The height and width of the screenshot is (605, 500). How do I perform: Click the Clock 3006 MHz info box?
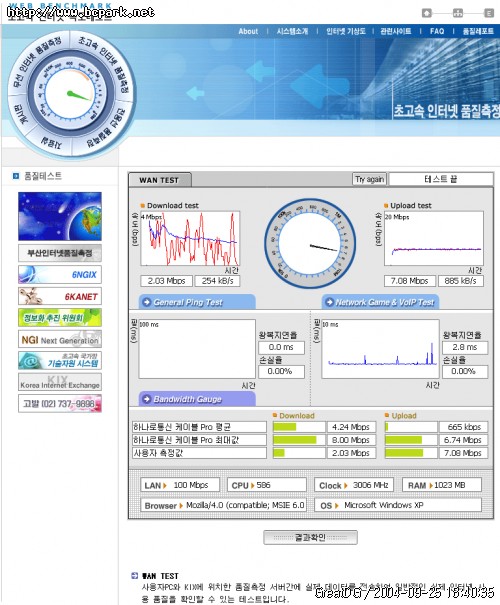[x=354, y=485]
